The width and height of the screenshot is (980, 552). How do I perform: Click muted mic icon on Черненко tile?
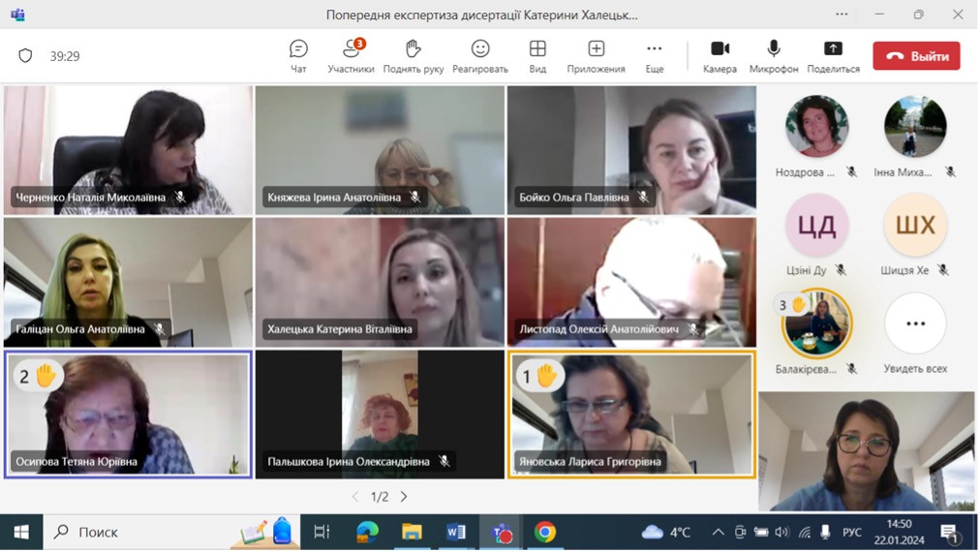tap(181, 197)
